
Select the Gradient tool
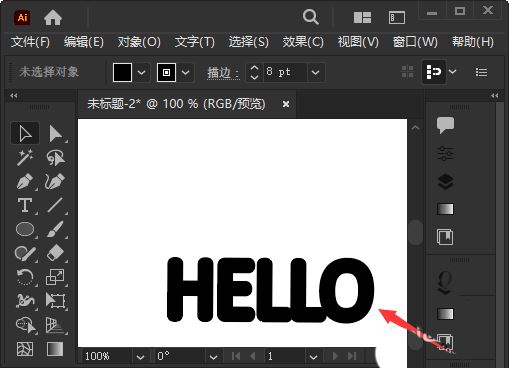55,349
